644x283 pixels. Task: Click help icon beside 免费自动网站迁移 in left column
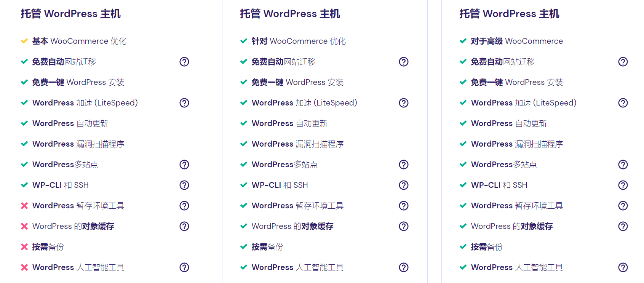tap(184, 62)
